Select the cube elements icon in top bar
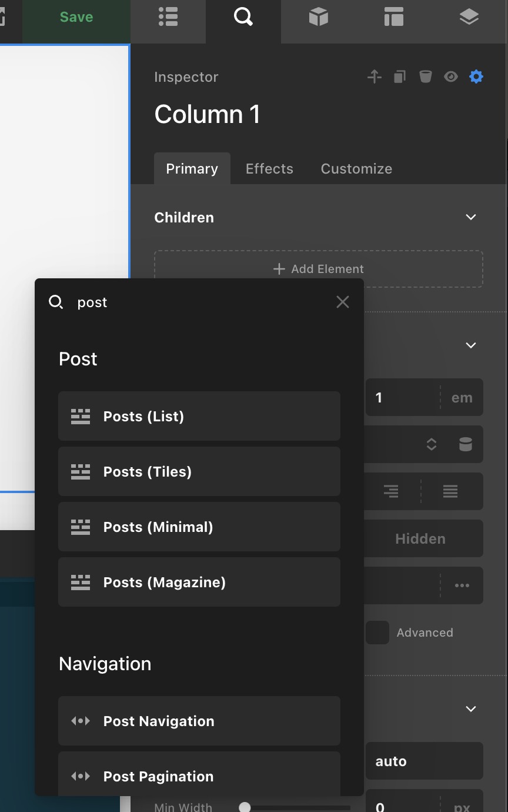This screenshot has height=812, width=508. tap(318, 18)
